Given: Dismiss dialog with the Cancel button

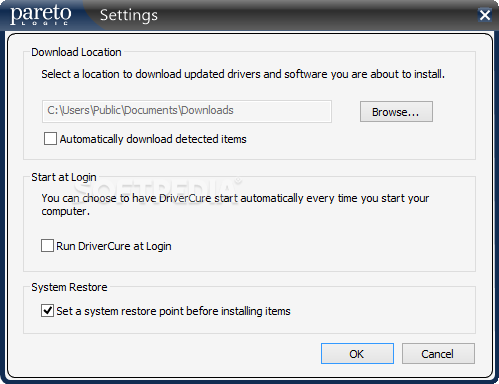Looking at the screenshot, I should pos(438,354).
